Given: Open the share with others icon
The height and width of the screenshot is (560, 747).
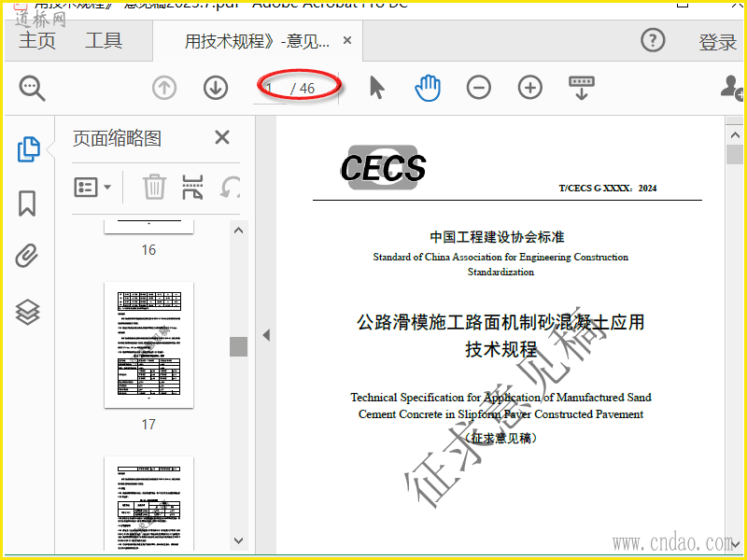Looking at the screenshot, I should click(732, 88).
